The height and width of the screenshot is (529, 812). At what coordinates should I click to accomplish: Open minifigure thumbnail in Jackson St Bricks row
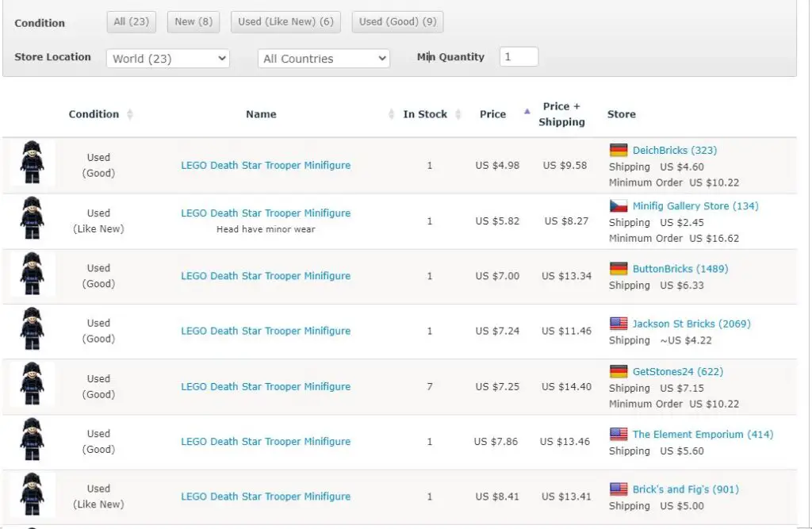point(32,328)
